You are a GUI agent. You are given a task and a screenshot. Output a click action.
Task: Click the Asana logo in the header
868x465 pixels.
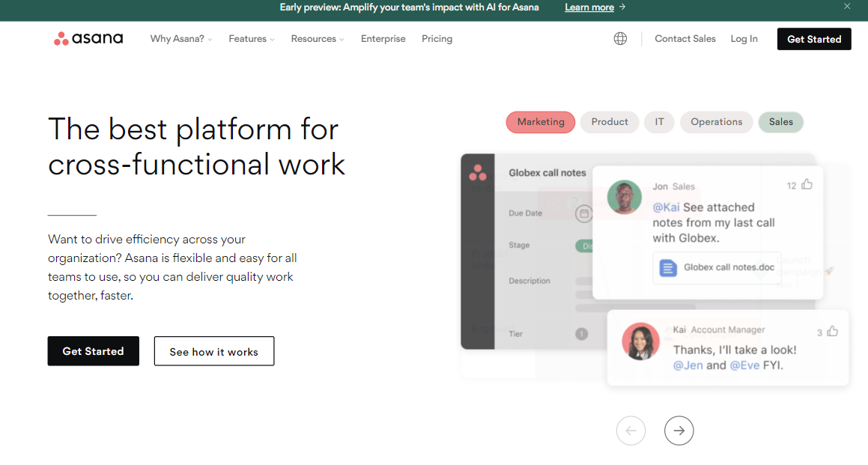pyautogui.click(x=88, y=39)
